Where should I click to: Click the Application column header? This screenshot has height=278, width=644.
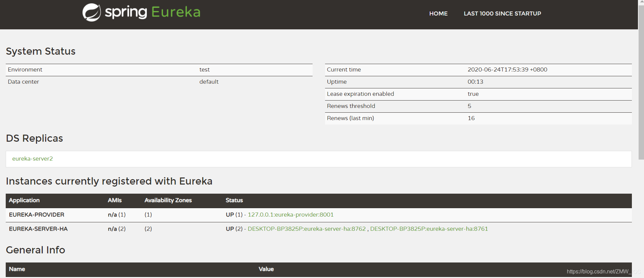point(24,200)
